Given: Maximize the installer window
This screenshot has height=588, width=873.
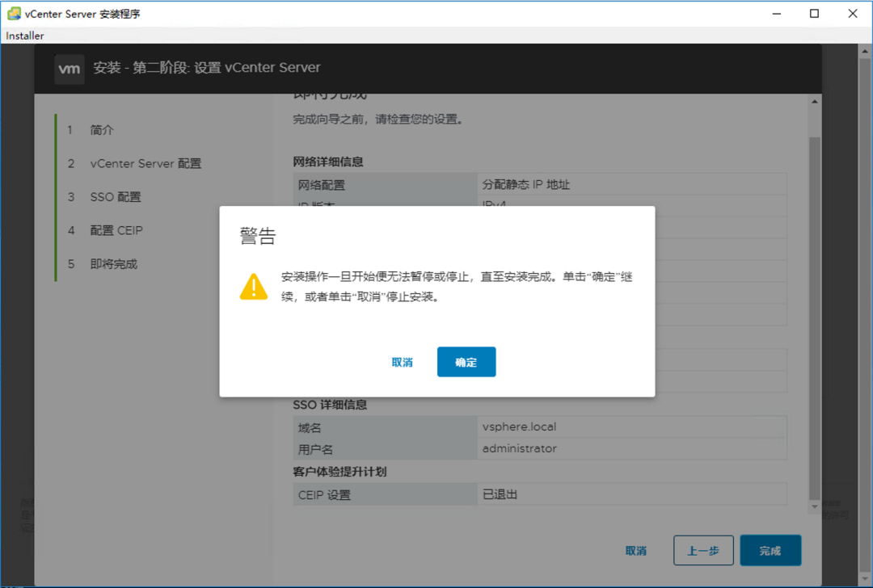Looking at the screenshot, I should [x=814, y=14].
